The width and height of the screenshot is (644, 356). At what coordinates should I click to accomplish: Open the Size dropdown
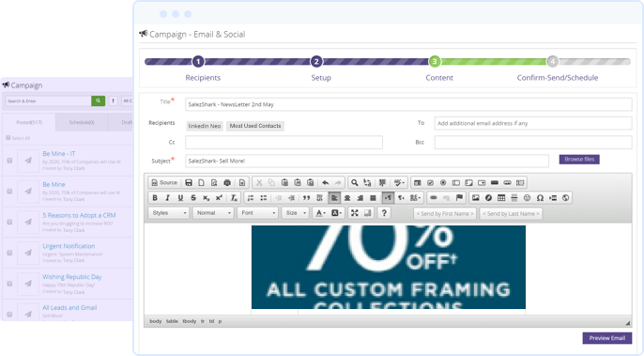[296, 213]
